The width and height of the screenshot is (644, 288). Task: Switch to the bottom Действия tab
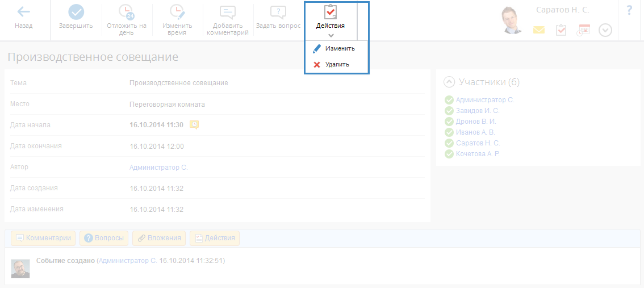tap(215, 238)
